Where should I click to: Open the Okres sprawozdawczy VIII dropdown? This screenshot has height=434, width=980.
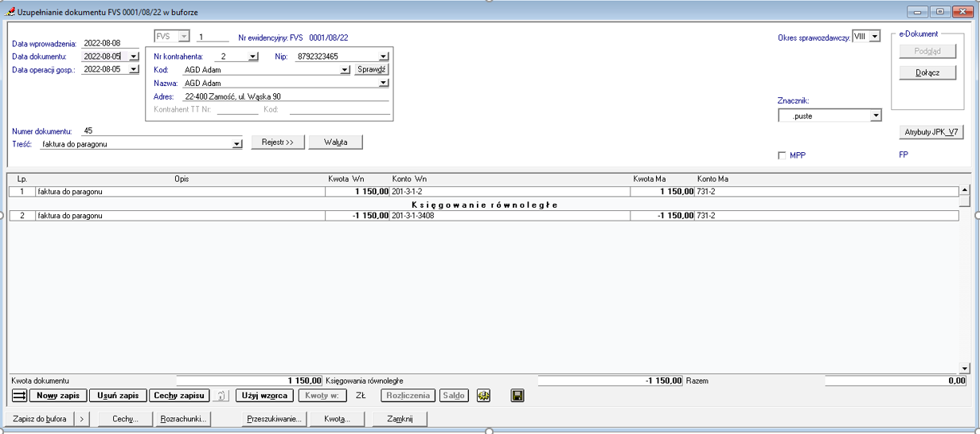pyautogui.click(x=874, y=37)
